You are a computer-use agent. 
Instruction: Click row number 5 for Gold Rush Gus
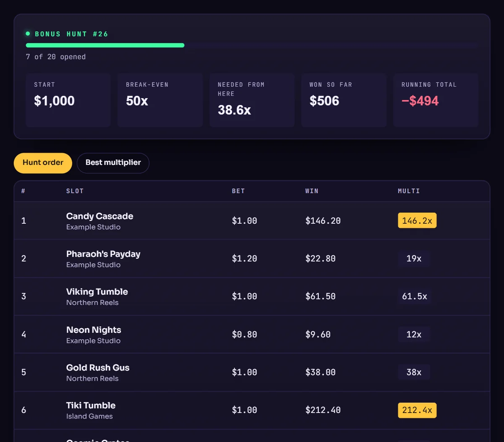(24, 372)
